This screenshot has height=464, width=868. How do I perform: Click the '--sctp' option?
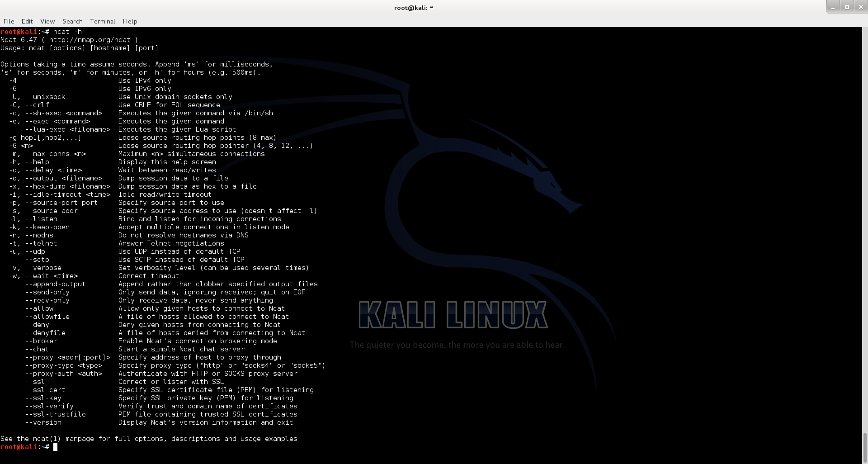[x=37, y=260]
